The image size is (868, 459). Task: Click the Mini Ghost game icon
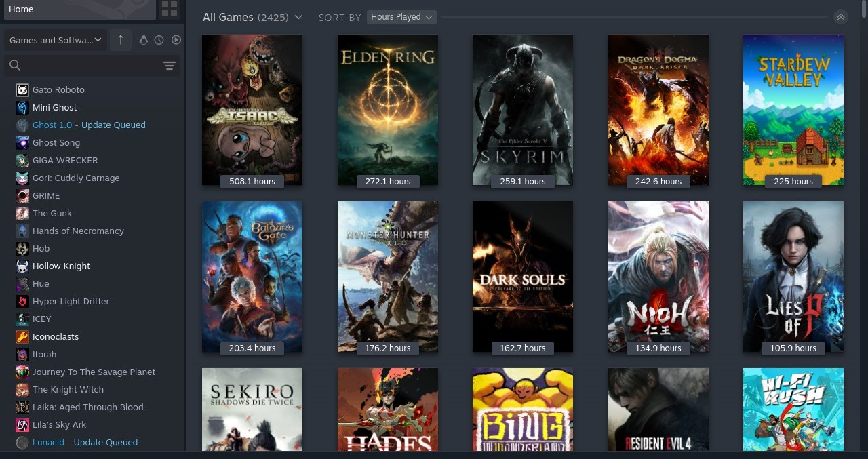coord(22,107)
